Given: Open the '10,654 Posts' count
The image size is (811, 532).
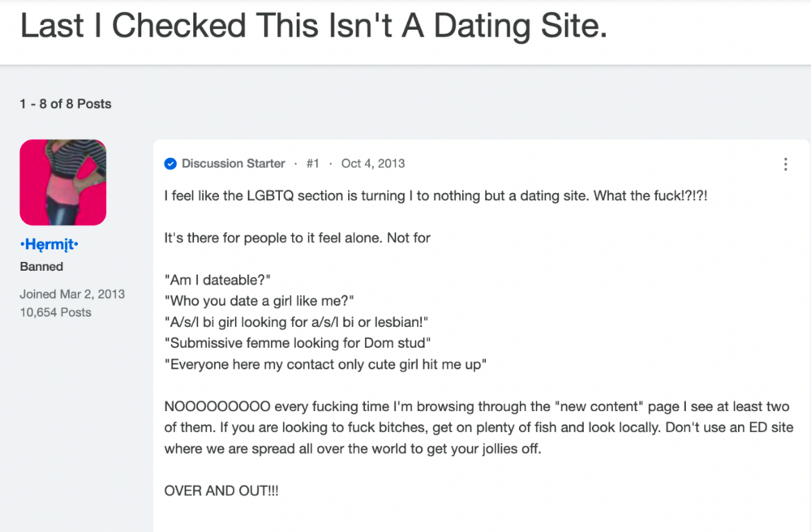Looking at the screenshot, I should [x=55, y=312].
